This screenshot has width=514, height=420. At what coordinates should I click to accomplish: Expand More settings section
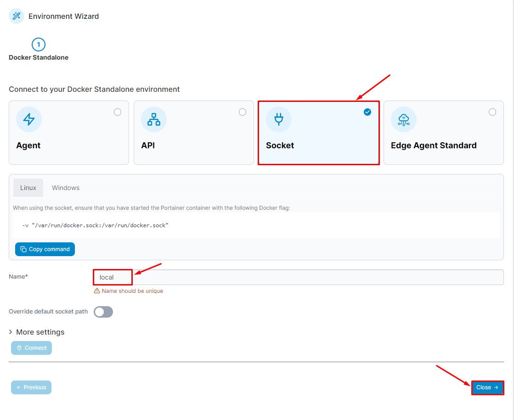tap(37, 332)
